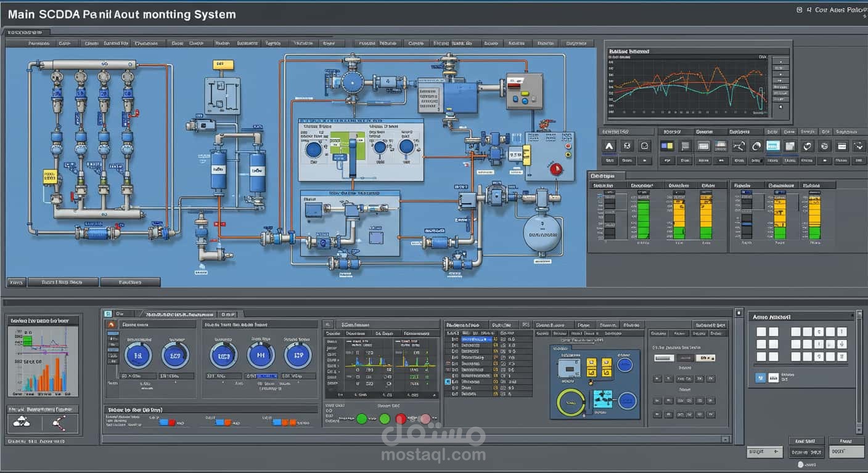Select the blue and yellow squares palette icon
The height and width of the screenshot is (473, 868).
pyautogui.click(x=666, y=146)
